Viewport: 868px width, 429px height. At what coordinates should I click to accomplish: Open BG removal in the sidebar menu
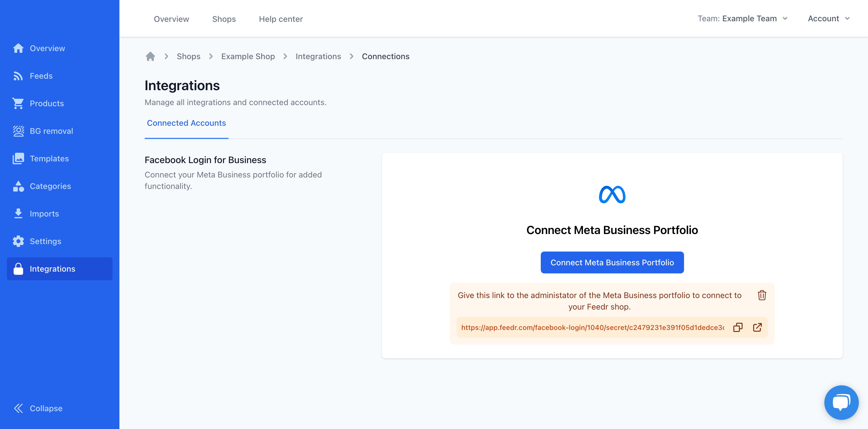(60, 131)
